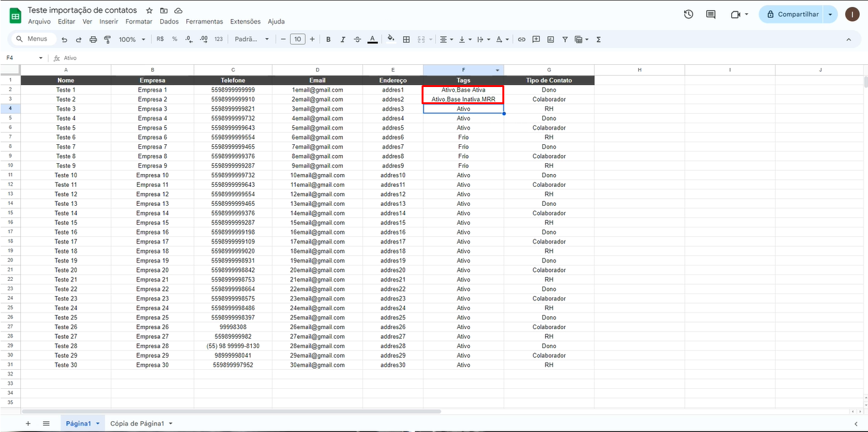Open the fill color paint bucket

click(x=390, y=39)
